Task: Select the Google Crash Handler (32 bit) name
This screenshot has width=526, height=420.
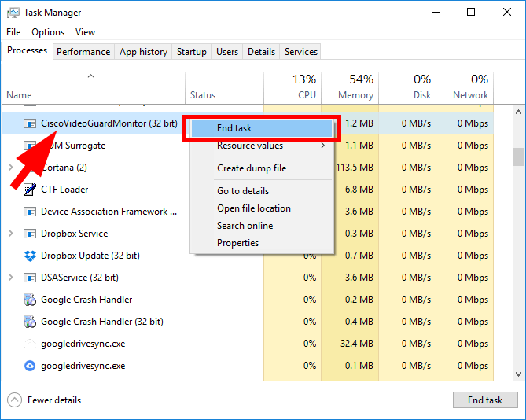Action: point(102,322)
